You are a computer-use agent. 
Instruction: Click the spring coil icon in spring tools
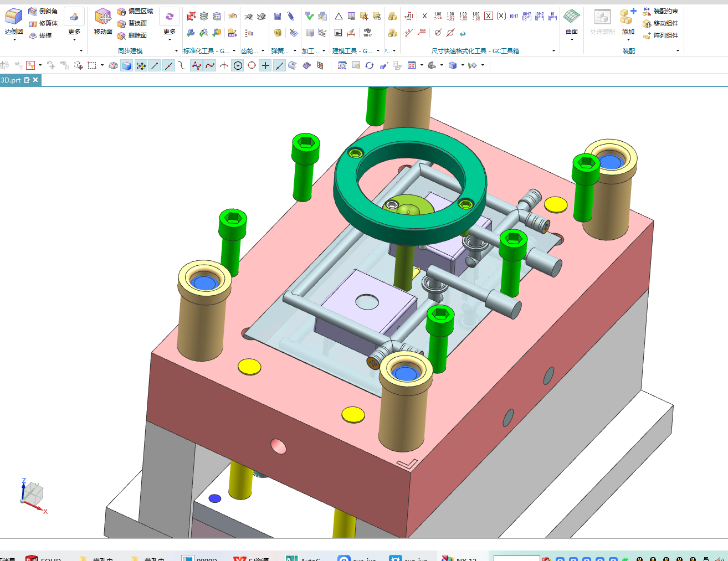point(278,16)
